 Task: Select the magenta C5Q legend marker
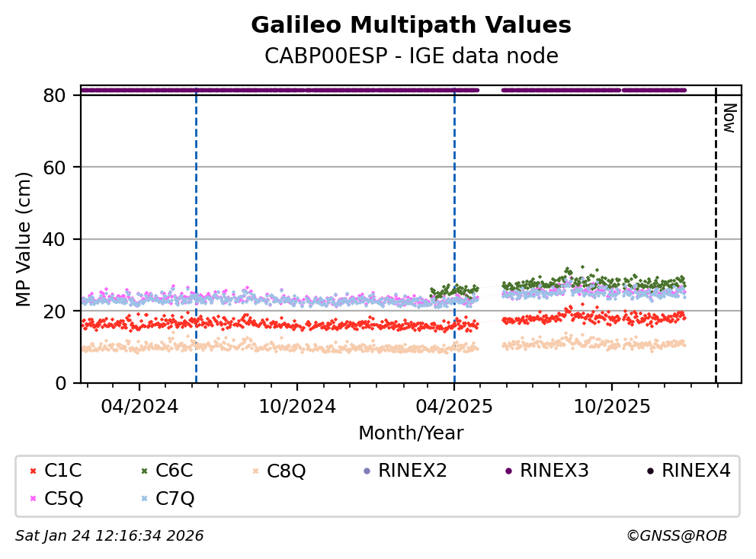coord(32,499)
